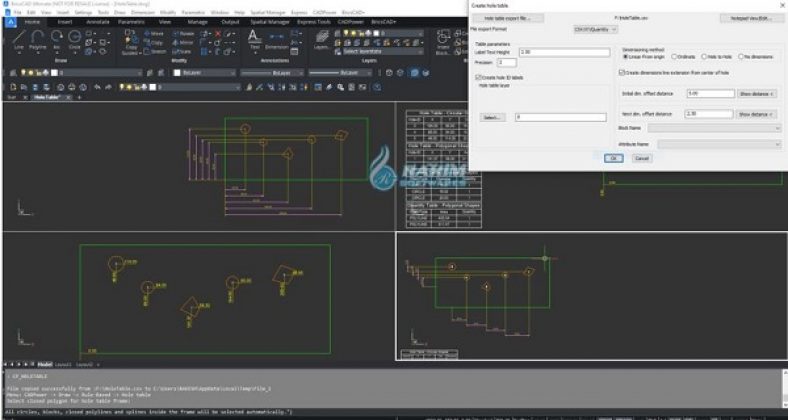
Task: Expand the Block Name dropdown
Action: point(713,128)
